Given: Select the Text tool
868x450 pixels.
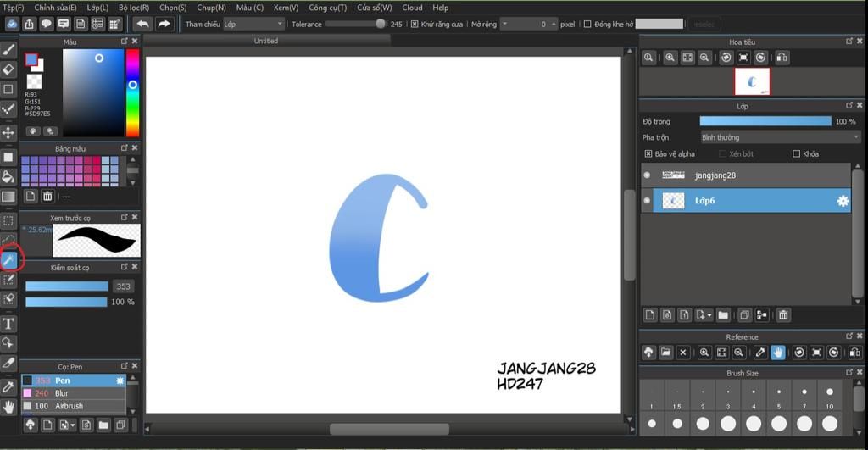Looking at the screenshot, I should pyautogui.click(x=8, y=323).
